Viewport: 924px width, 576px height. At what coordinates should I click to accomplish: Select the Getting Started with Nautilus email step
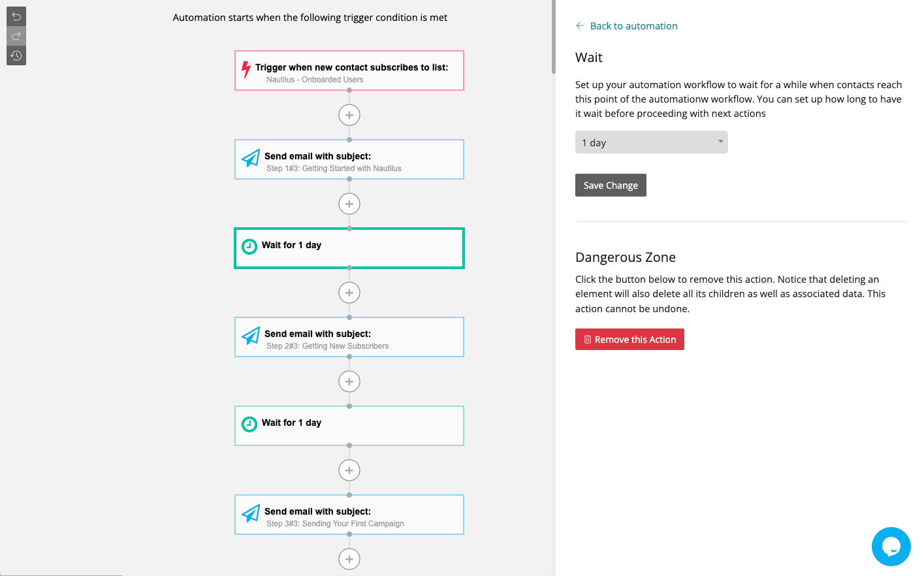(x=349, y=159)
